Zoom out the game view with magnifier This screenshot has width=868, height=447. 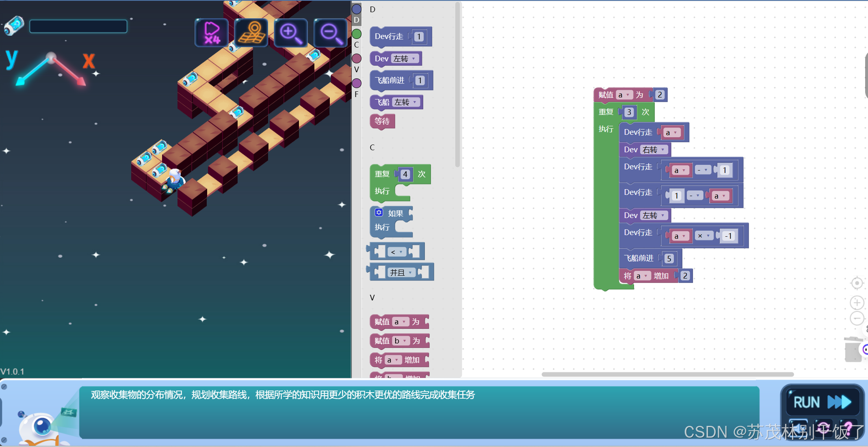click(330, 32)
